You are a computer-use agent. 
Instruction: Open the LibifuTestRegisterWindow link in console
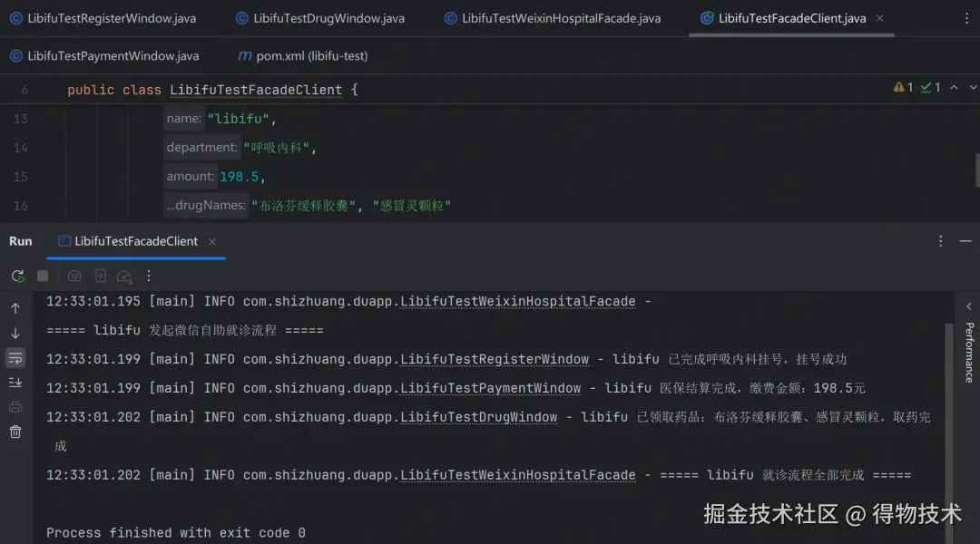(x=495, y=359)
